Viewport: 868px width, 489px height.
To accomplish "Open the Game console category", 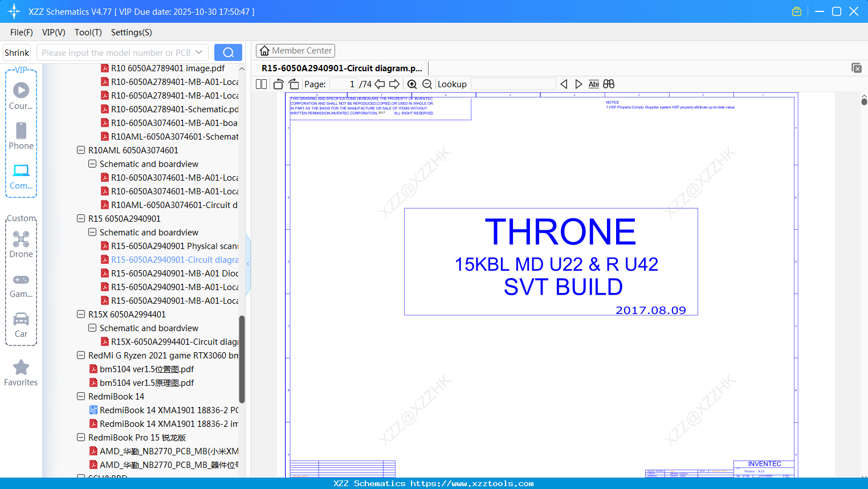I will [x=21, y=285].
